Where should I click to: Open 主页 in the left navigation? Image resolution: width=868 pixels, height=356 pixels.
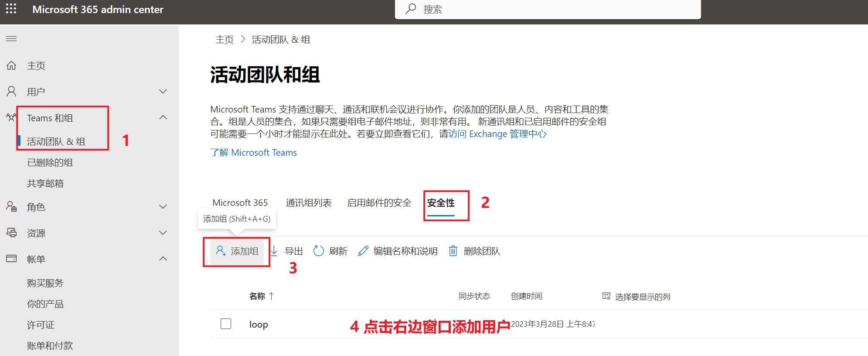36,65
